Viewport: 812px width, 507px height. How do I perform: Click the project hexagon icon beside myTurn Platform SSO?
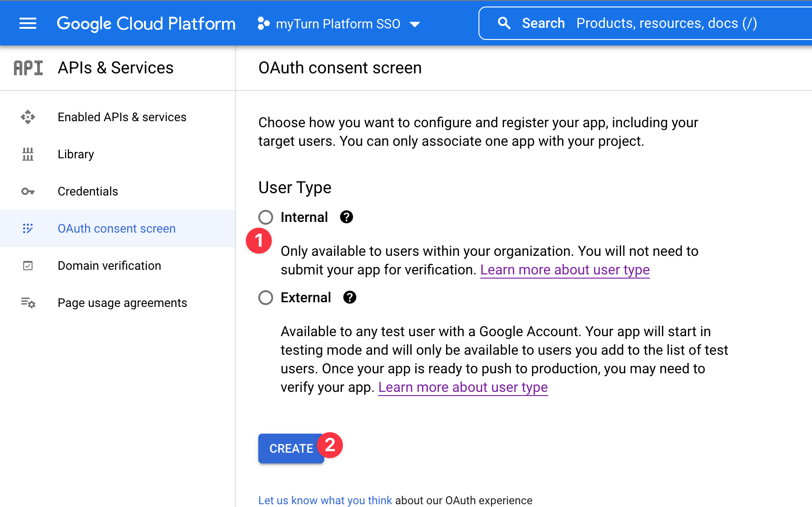pos(263,23)
